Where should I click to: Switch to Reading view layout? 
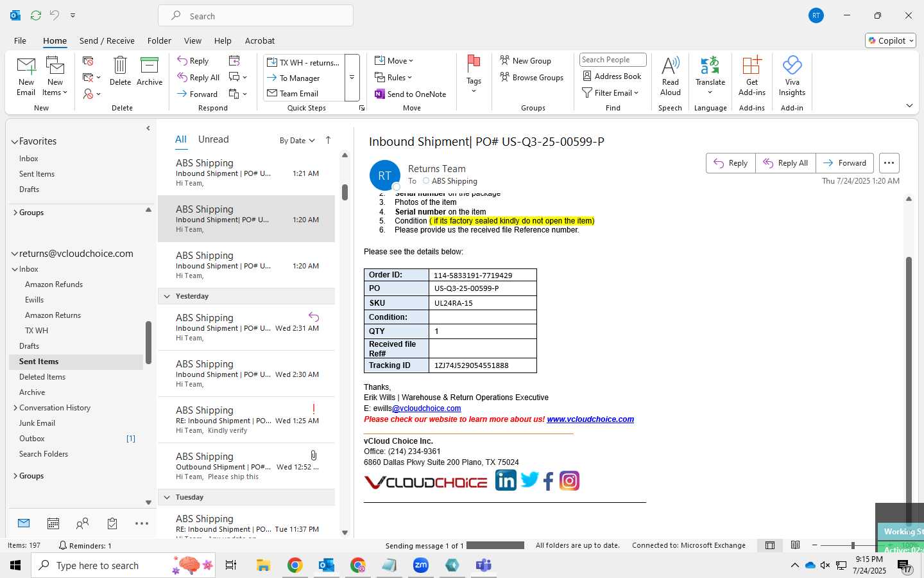[x=795, y=545]
